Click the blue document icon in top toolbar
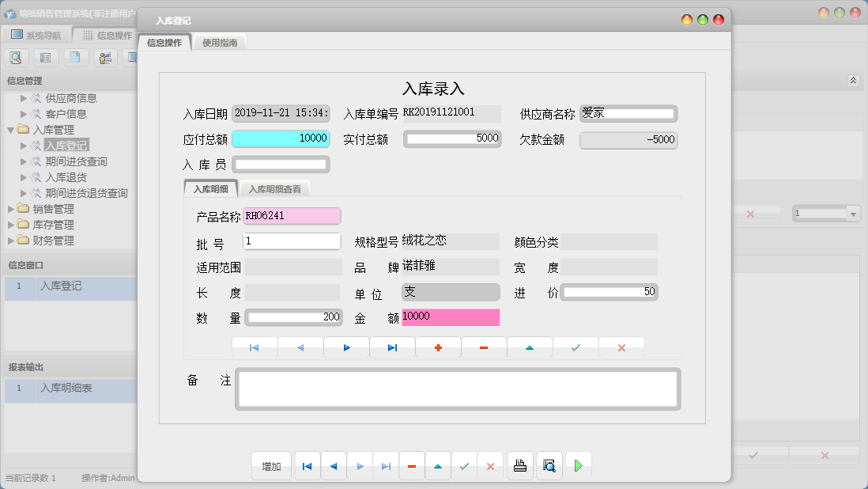The image size is (868, 489). point(75,57)
